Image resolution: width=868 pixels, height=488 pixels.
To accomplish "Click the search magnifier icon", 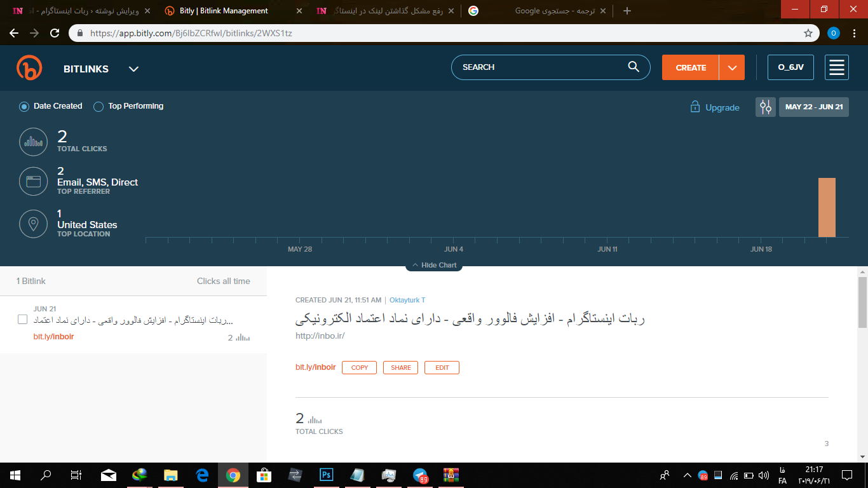I will click(634, 67).
